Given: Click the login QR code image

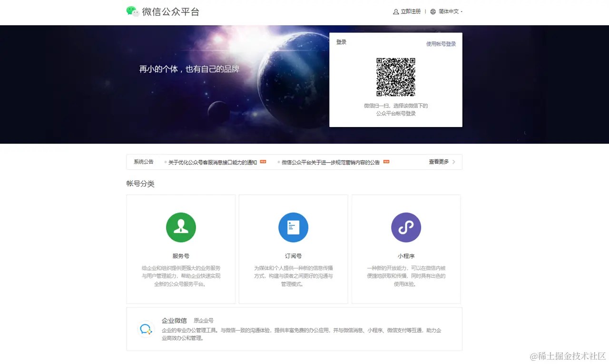Looking at the screenshot, I should pyautogui.click(x=396, y=77).
